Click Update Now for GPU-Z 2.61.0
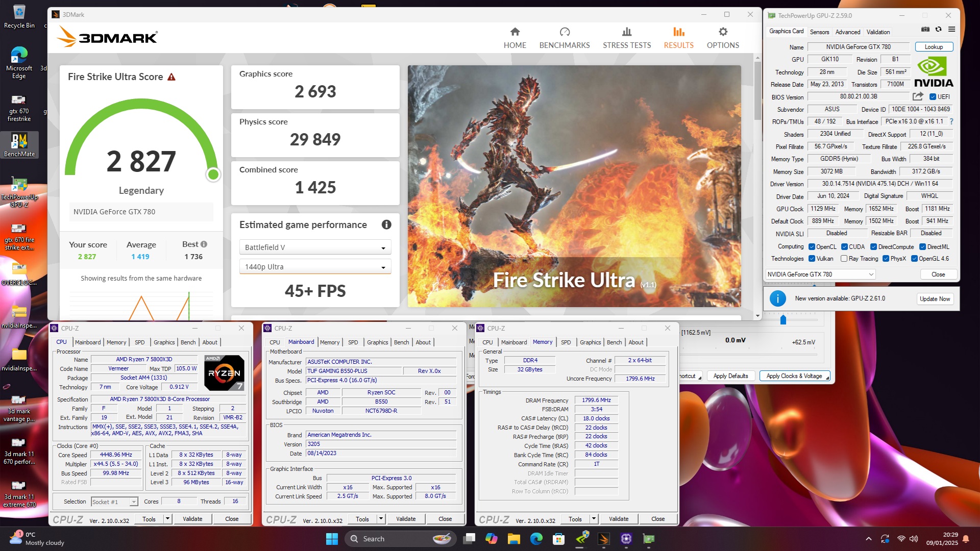980x551 pixels. pos(935,299)
